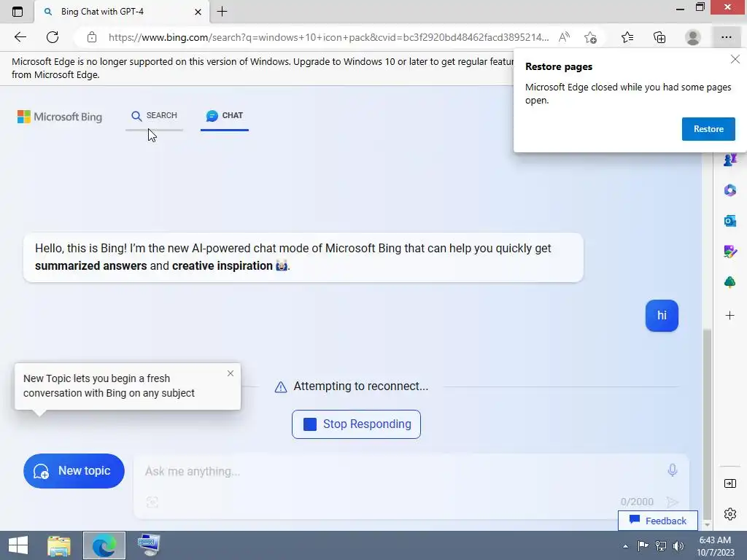Open Action Center flag icon

(x=643, y=545)
